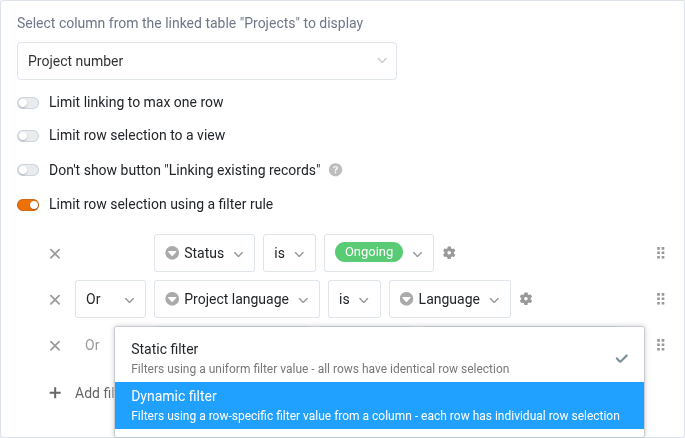Remove the Status filter row
The image size is (685, 438).
click(55, 254)
